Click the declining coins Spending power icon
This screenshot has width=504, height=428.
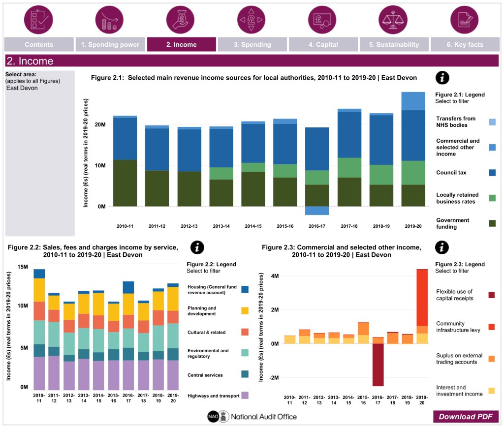[x=110, y=20]
